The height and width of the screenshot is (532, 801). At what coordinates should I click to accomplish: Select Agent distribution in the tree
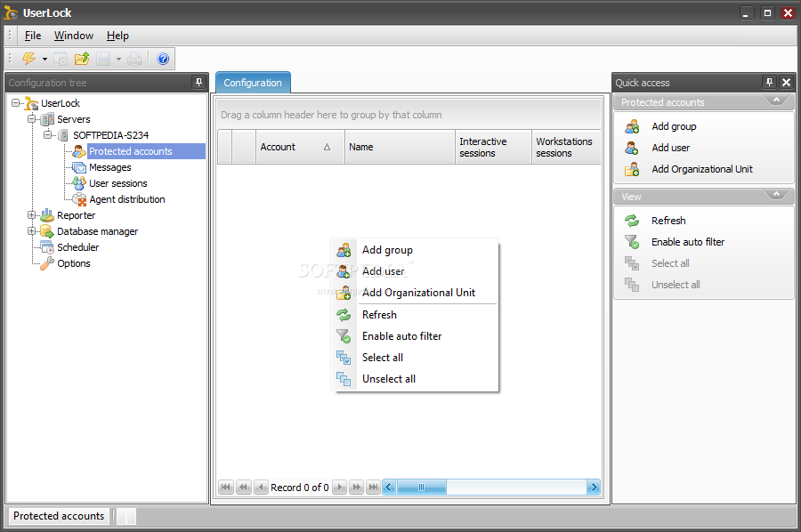click(x=126, y=199)
